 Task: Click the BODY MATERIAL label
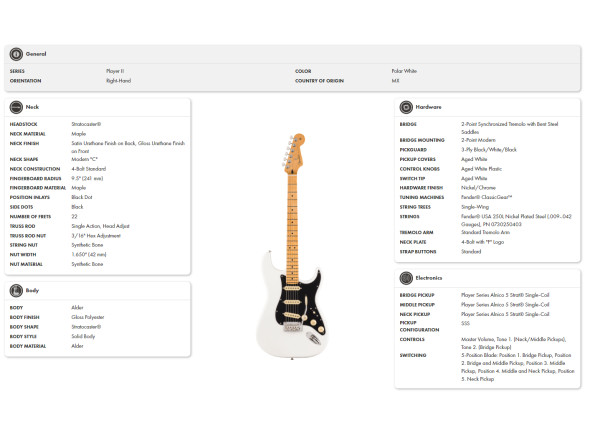28,346
